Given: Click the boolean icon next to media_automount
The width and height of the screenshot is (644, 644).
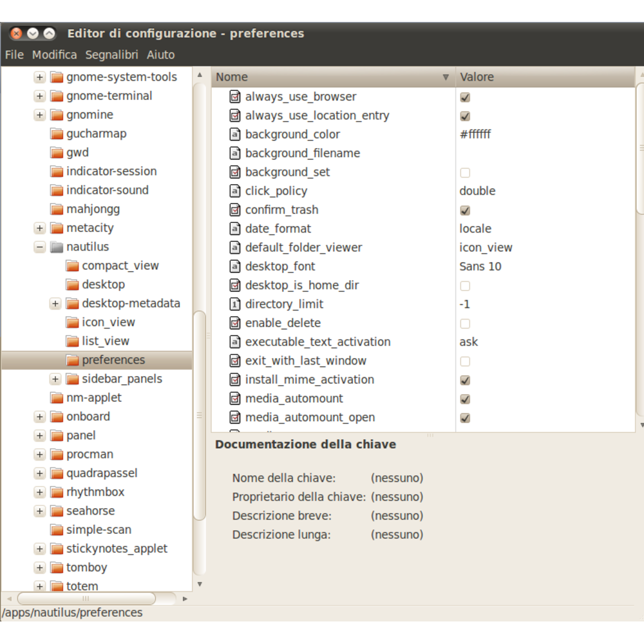Looking at the screenshot, I should coord(235,398).
